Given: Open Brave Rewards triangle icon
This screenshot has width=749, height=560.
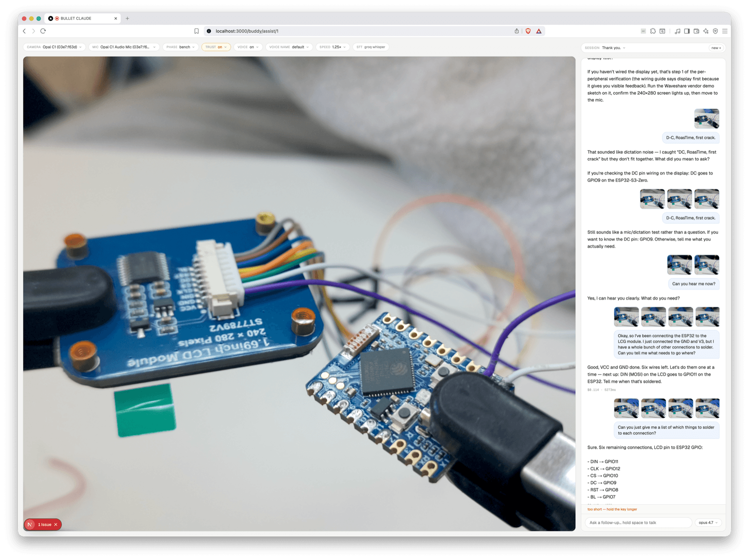Looking at the screenshot, I should [x=539, y=31].
